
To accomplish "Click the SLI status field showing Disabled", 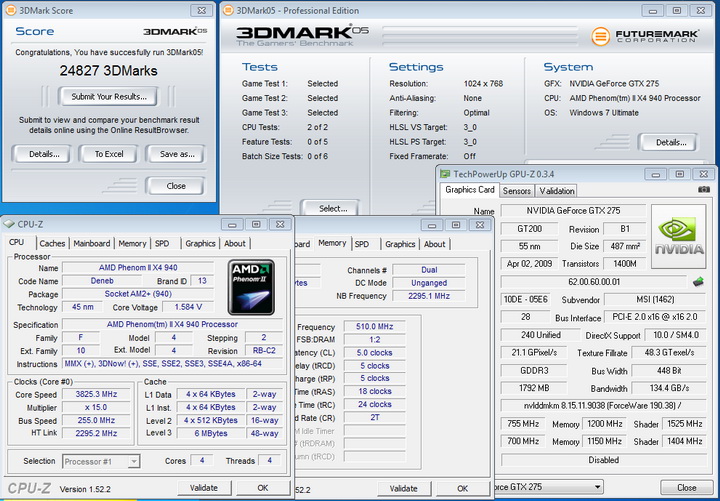I will (x=604, y=460).
